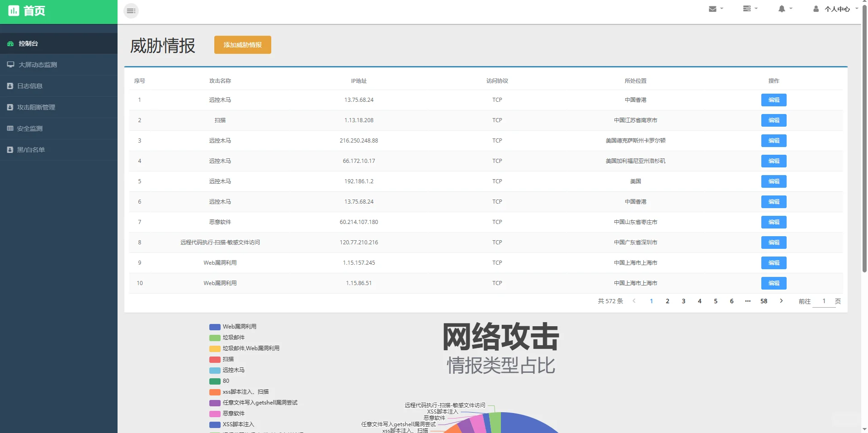Go to page 58 in pagination

coord(763,301)
